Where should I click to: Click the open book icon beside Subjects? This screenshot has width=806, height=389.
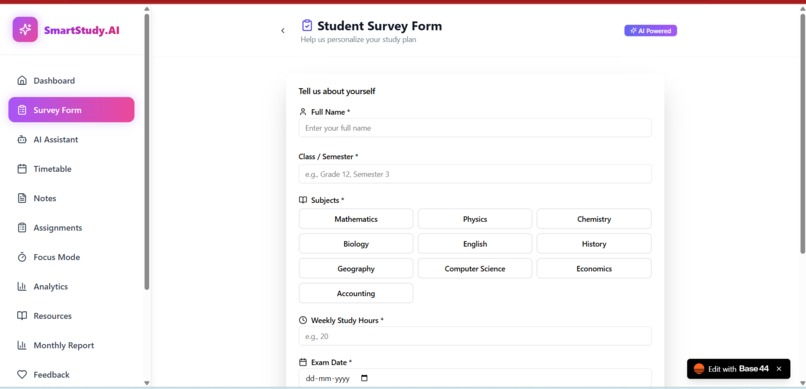coord(303,200)
